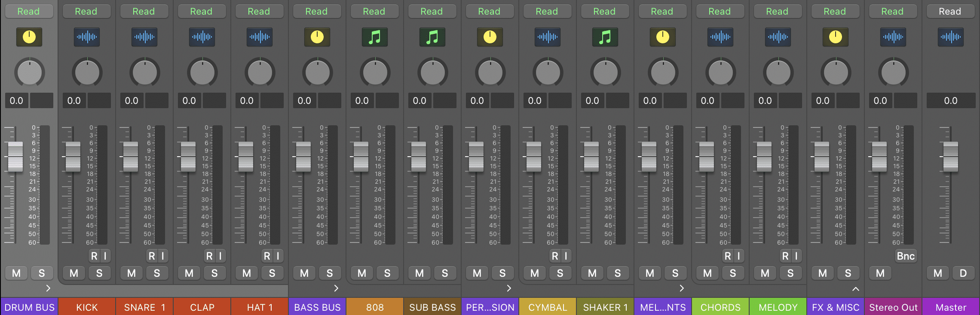Solo the CLAP channel
Viewport: 980px width, 315px height.
click(214, 273)
